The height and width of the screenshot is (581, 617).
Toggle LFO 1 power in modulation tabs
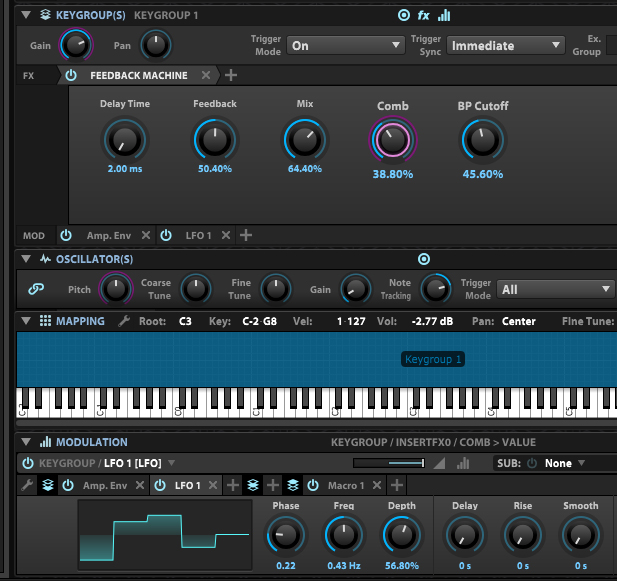point(160,485)
